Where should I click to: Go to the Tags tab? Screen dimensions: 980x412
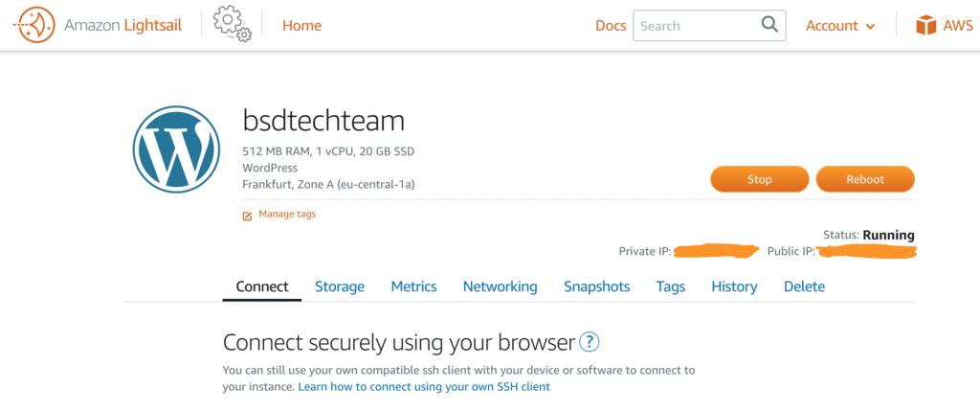tap(671, 286)
